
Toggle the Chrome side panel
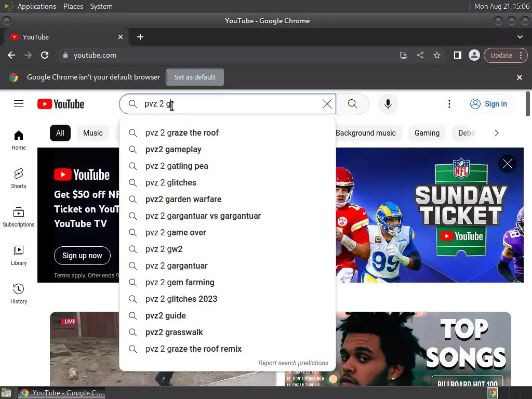tap(457, 55)
